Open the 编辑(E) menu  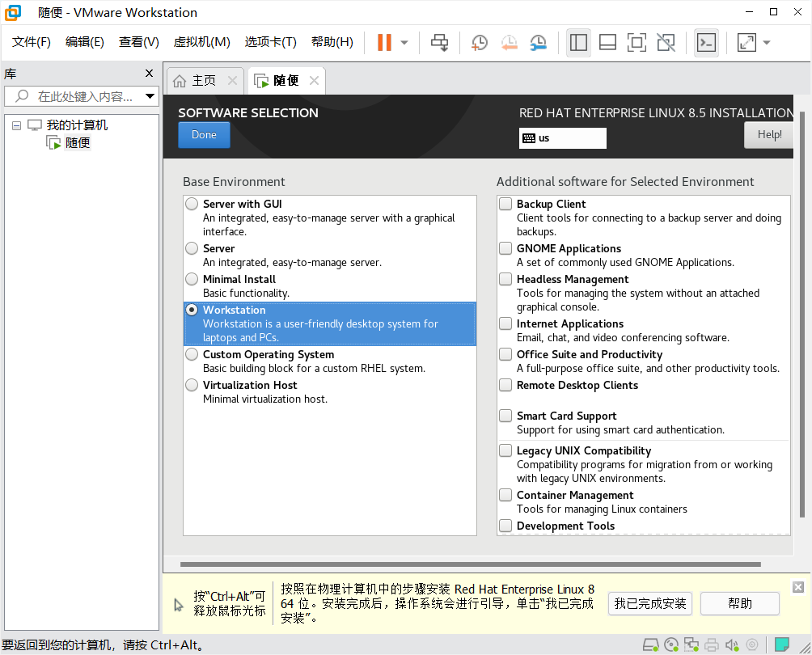tap(84, 42)
